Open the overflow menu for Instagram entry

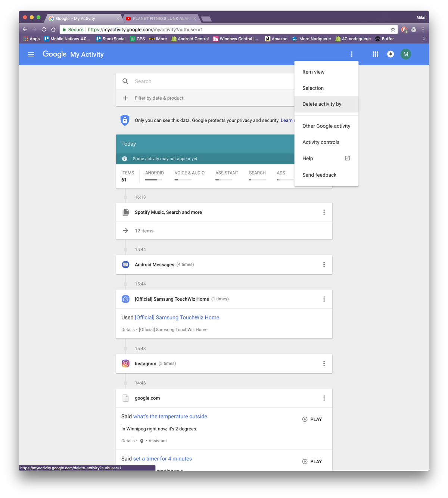(324, 363)
